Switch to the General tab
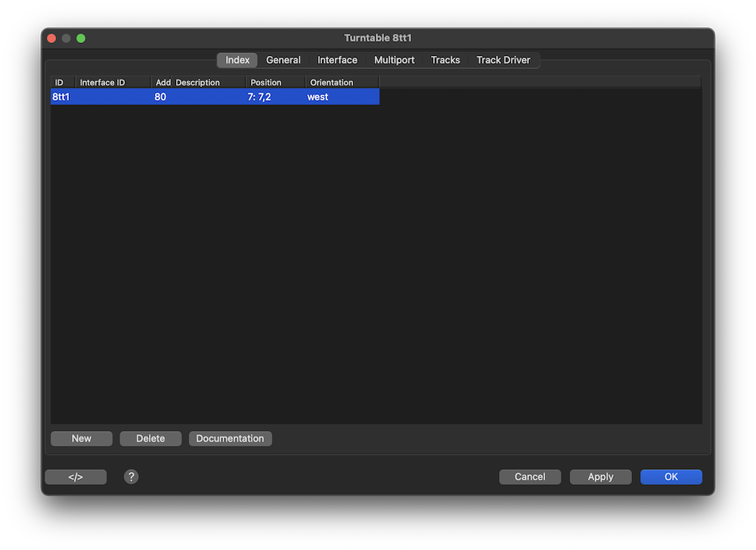 [x=283, y=60]
